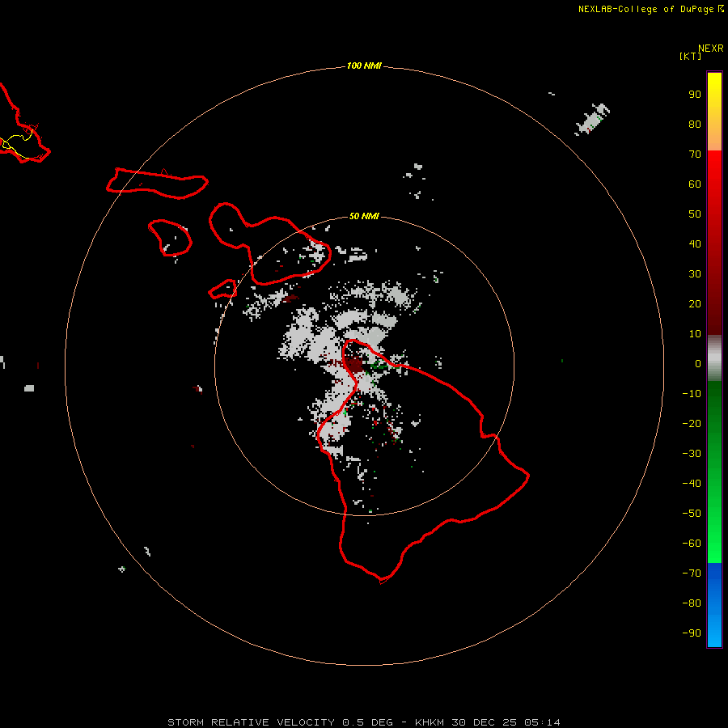Viewport: 728px width, 728px height.
Task: Click the positive 80 knots scale label
Action: [695, 125]
